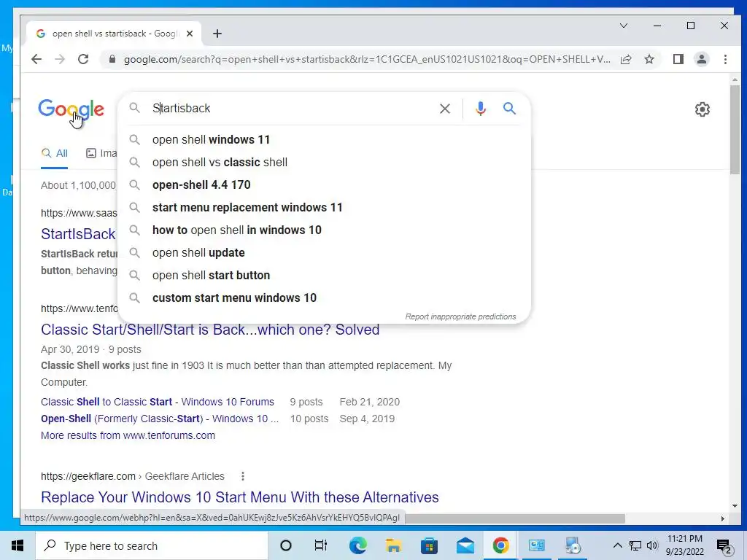
Task: Open Google quick settings gear
Action: [703, 109]
